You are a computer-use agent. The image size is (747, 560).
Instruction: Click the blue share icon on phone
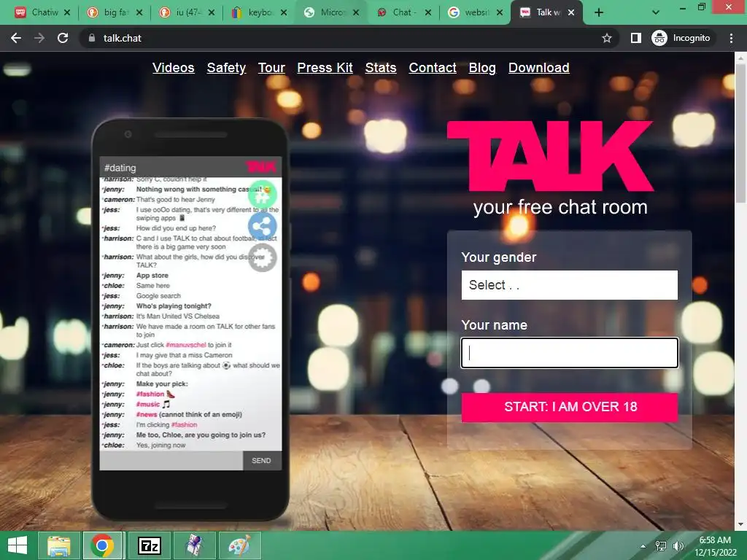point(263,226)
